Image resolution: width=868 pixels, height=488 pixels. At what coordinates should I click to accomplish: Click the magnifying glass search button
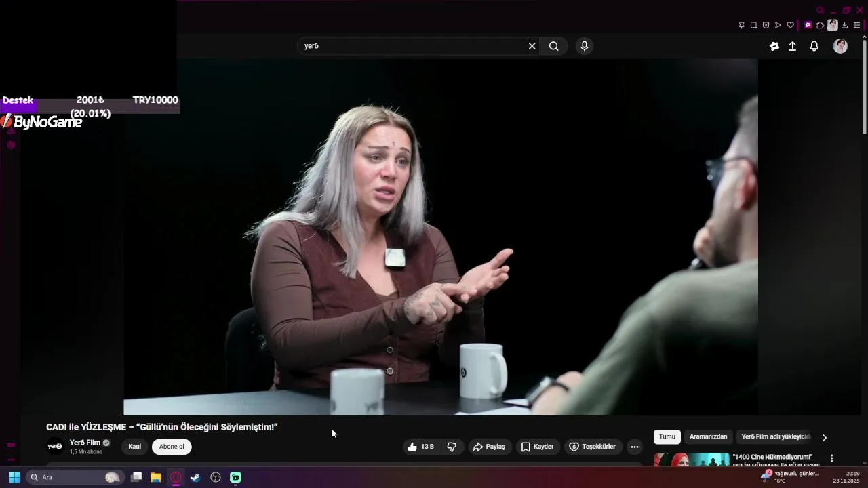click(554, 46)
